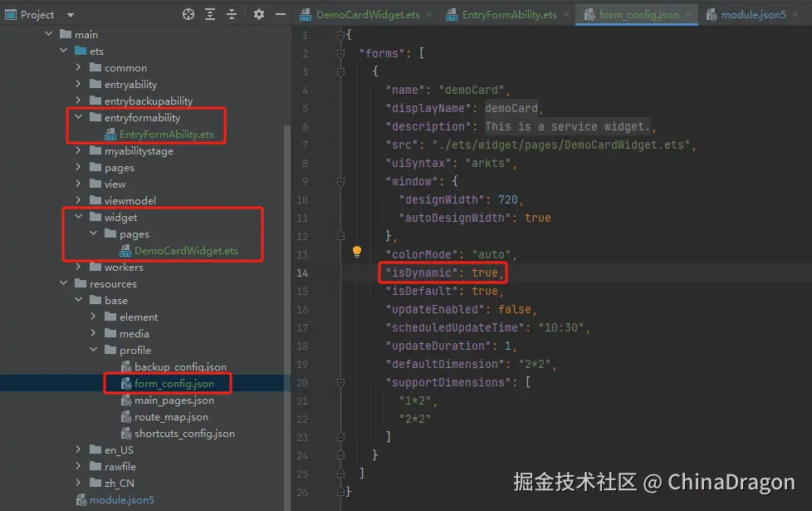
Task: Click the "10:30" value on line 17
Action: (560, 327)
